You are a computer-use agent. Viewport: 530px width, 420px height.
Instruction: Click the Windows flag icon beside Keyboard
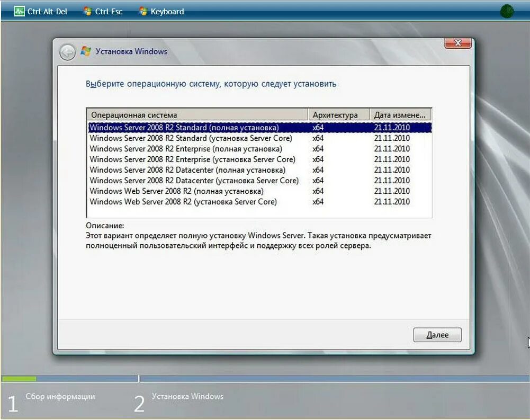pyautogui.click(x=143, y=12)
